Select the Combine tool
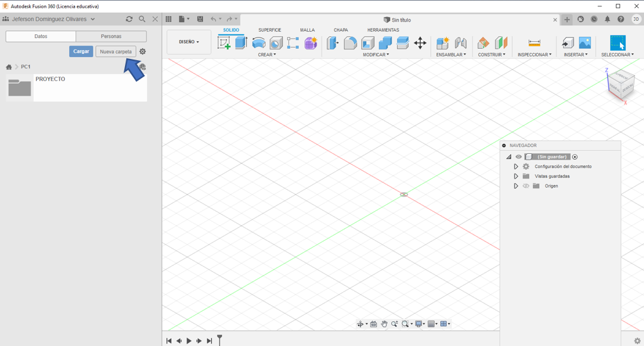This screenshot has height=346, width=644. click(x=385, y=42)
